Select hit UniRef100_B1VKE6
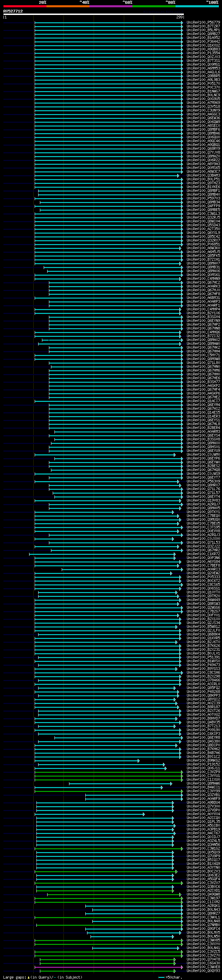The image size is (222, 980). coord(203,187)
